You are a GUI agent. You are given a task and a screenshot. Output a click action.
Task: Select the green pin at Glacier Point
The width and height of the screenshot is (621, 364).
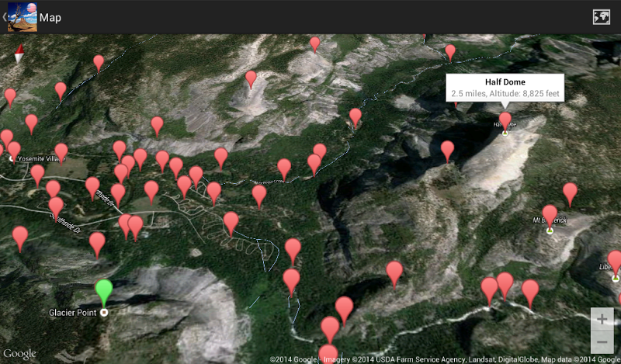pos(104,293)
